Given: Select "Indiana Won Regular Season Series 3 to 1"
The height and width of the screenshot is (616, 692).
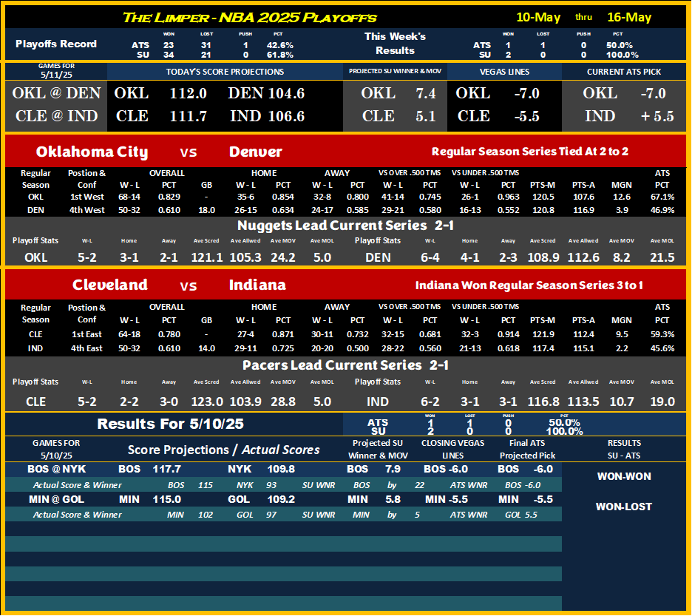Looking at the screenshot, I should coord(529,285).
